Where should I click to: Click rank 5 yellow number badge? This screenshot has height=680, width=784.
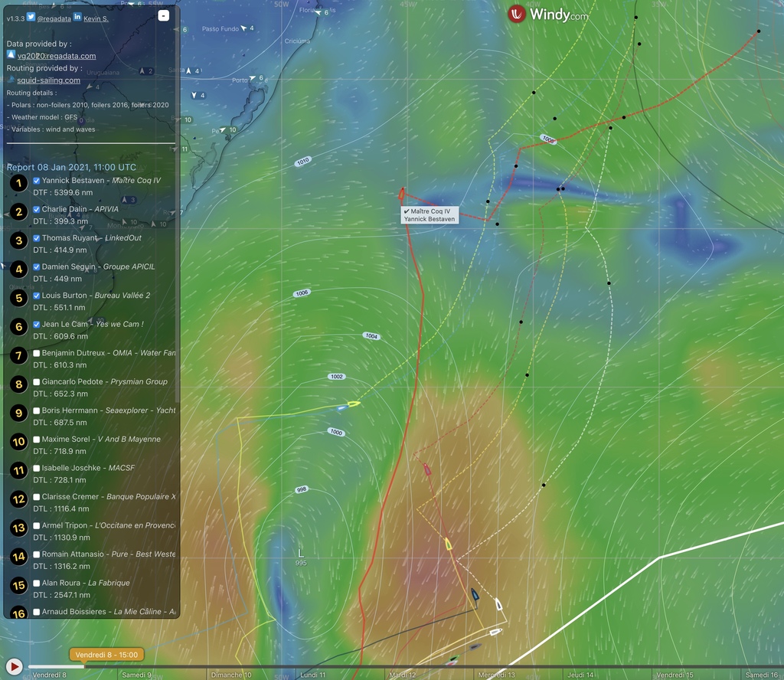(19, 298)
